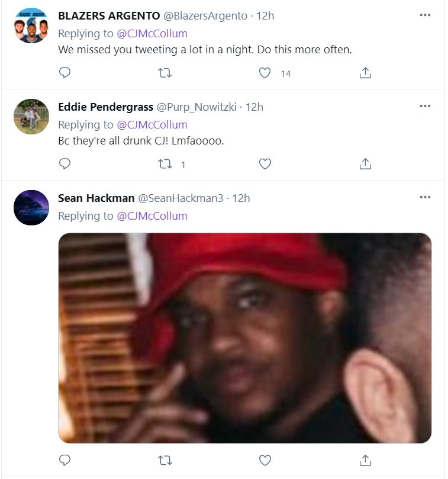Click the reply icon under Eddie Pendergrass's tweet
Screen dimensions: 448x479
coord(65,163)
